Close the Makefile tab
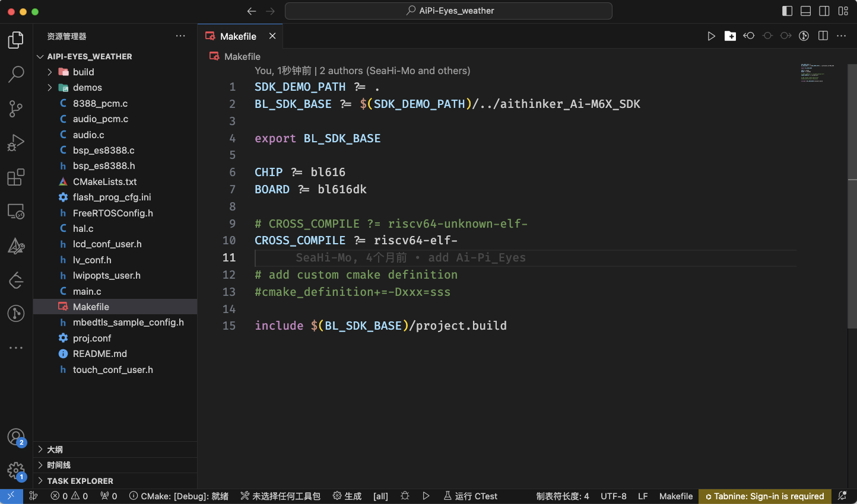This screenshot has height=504, width=857. pos(272,36)
